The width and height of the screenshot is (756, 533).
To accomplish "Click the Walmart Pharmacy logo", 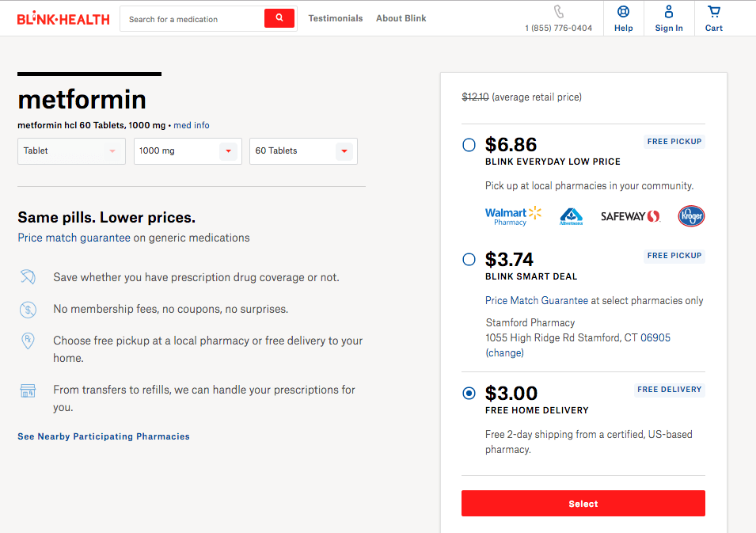I will point(513,216).
